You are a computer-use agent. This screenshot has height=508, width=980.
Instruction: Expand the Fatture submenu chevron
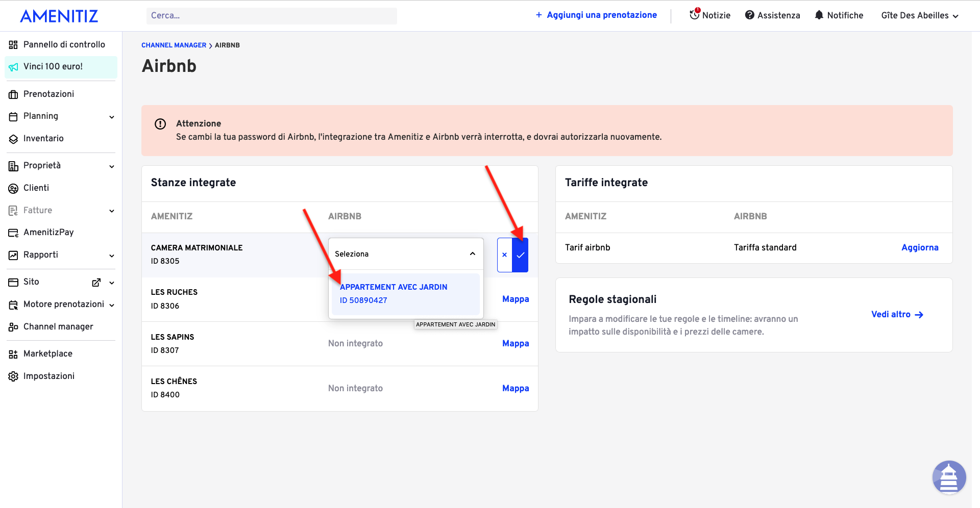(112, 211)
